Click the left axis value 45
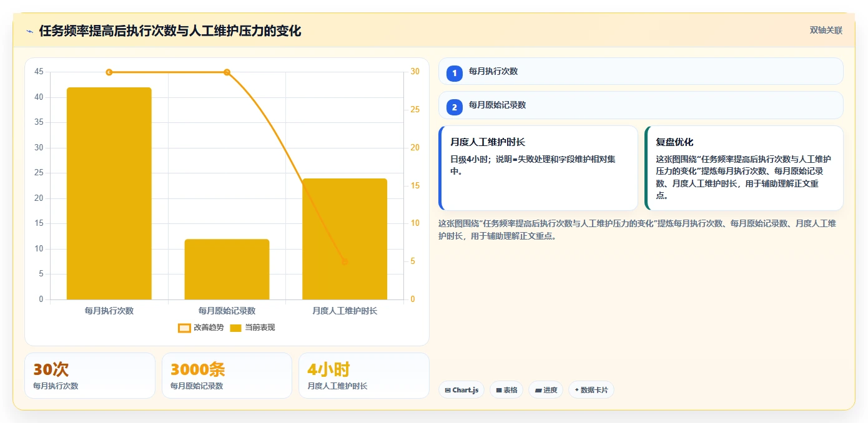The width and height of the screenshot is (868, 423). coord(39,72)
